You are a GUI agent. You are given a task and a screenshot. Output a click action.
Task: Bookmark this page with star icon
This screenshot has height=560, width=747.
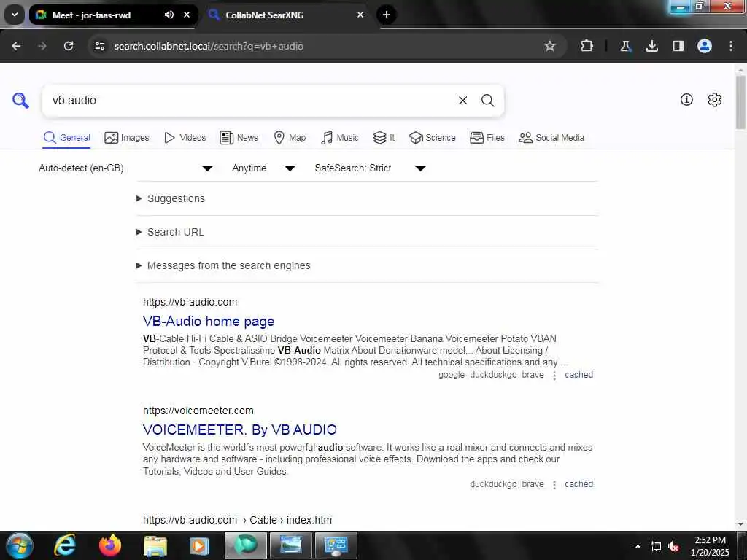coord(550,46)
